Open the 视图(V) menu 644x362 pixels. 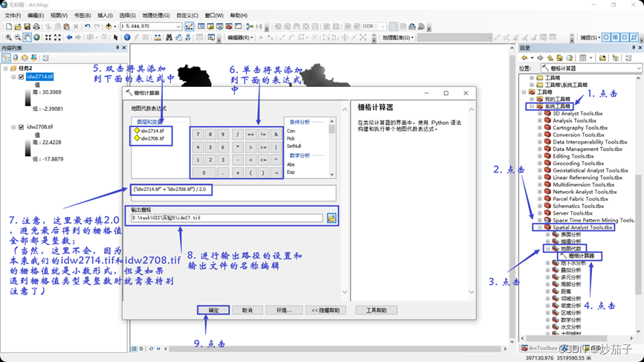59,15
